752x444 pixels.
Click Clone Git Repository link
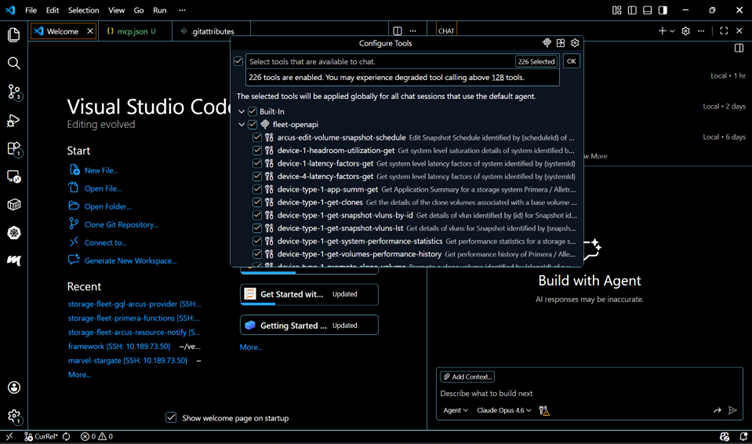pyautogui.click(x=121, y=224)
